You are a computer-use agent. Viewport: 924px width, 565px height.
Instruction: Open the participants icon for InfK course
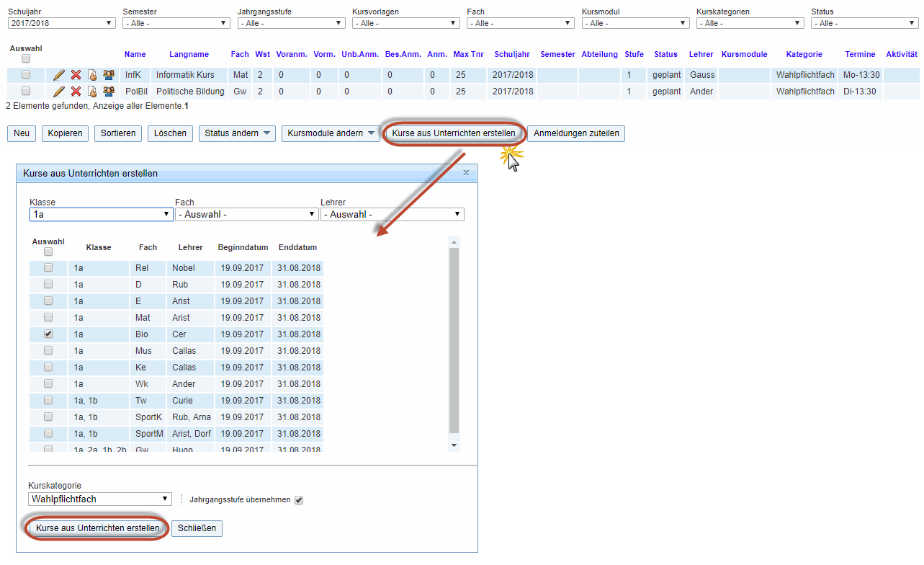pos(109,75)
